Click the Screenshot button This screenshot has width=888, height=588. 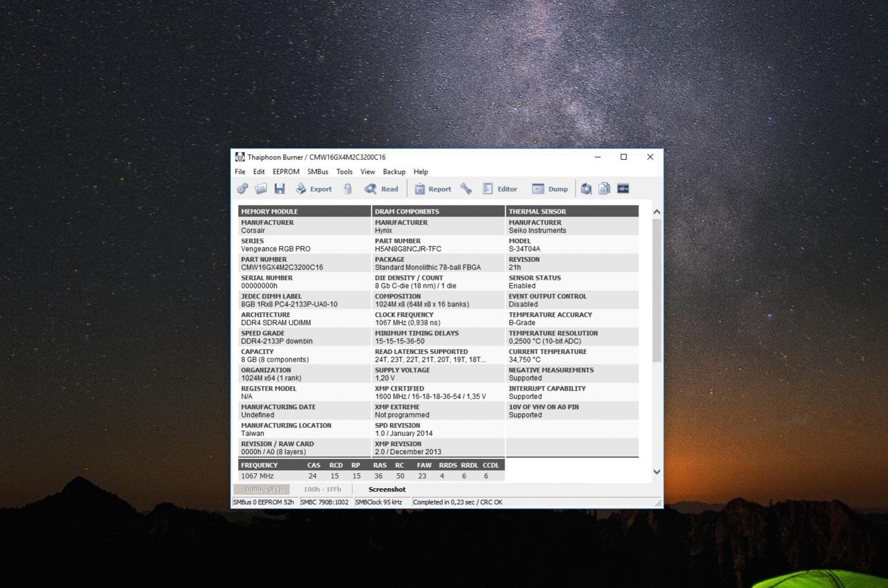(387, 489)
